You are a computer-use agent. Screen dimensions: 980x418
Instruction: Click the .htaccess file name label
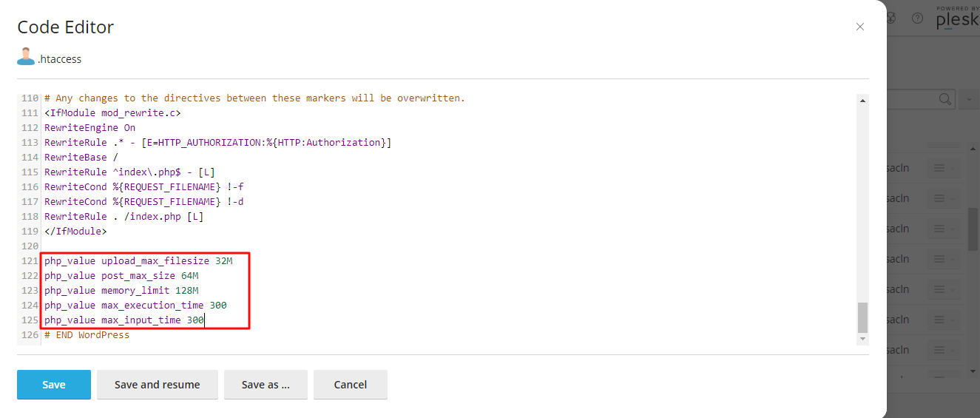pyautogui.click(x=59, y=59)
